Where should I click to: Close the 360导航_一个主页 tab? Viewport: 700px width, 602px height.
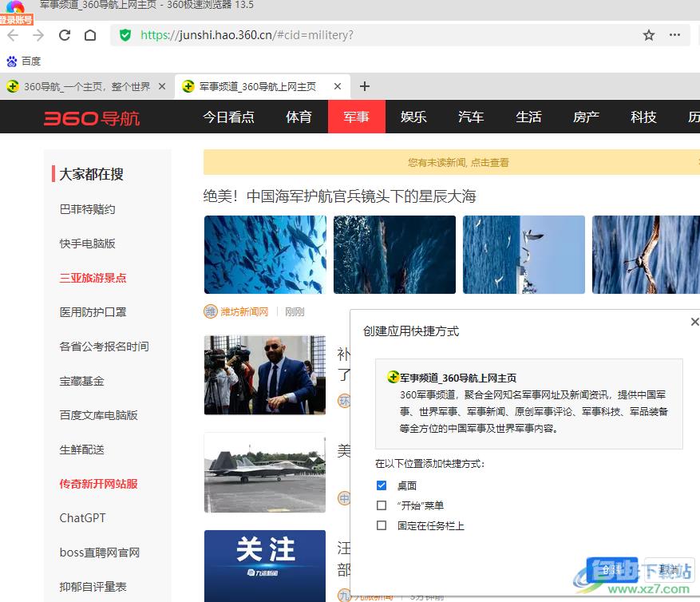click(162, 86)
